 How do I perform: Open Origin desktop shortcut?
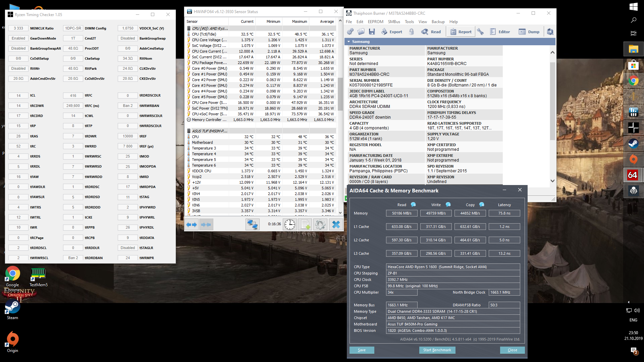click(x=12, y=342)
